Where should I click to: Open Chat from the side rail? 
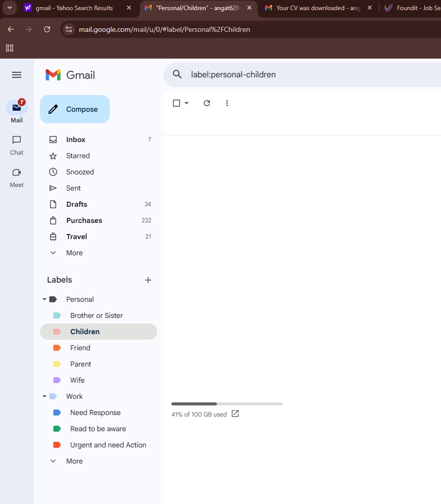point(17,145)
